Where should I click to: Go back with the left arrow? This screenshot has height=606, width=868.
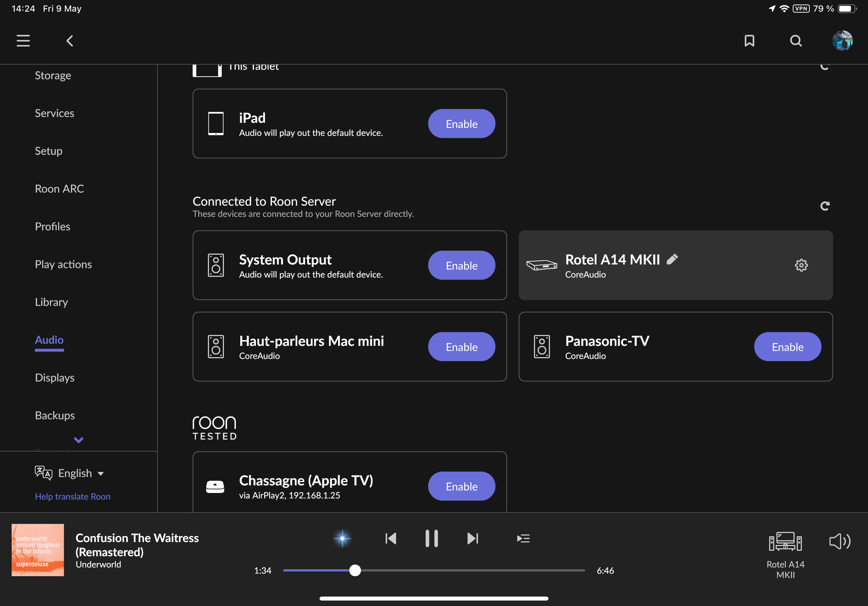tap(69, 41)
